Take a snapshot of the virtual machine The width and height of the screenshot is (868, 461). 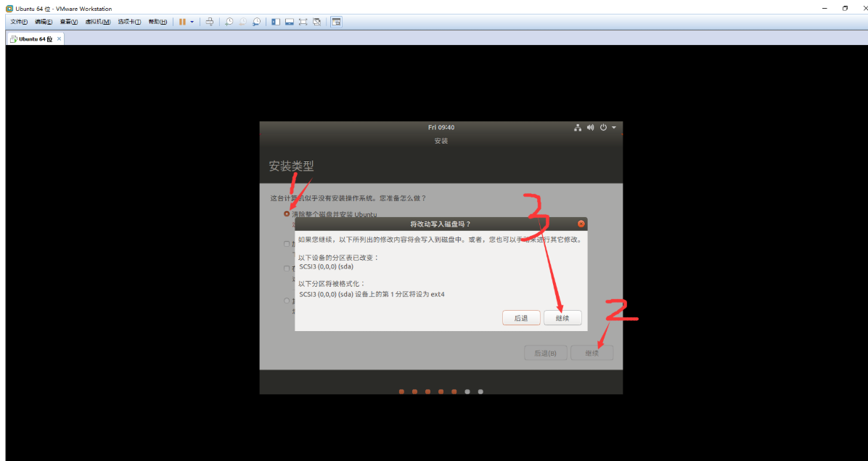point(229,22)
